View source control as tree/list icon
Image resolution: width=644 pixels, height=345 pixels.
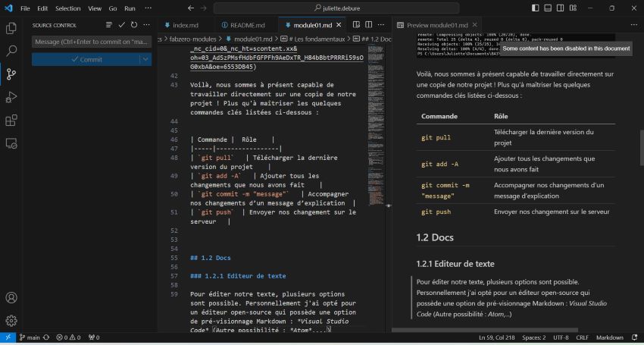pyautogui.click(x=109, y=25)
